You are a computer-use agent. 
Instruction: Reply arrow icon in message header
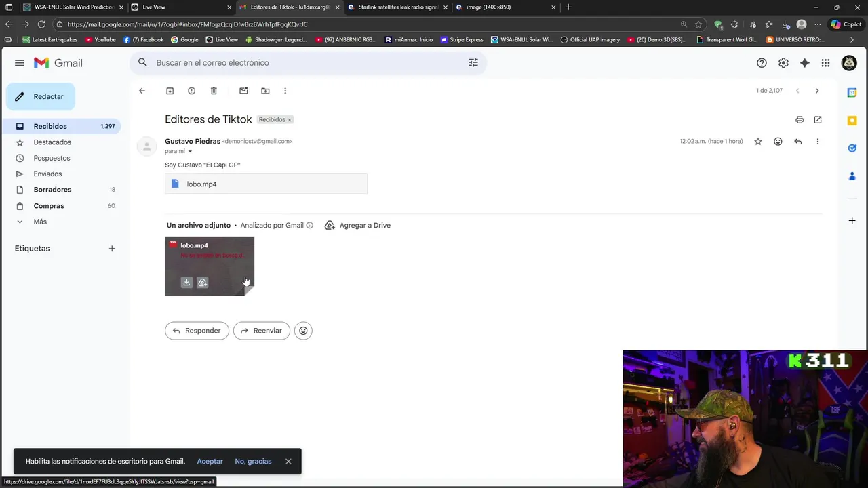coord(798,142)
